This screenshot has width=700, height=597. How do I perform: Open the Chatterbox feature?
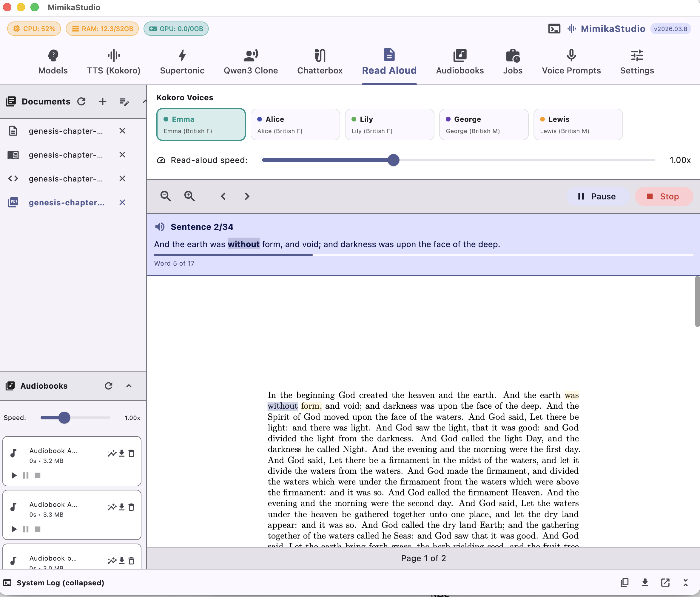[x=320, y=62]
